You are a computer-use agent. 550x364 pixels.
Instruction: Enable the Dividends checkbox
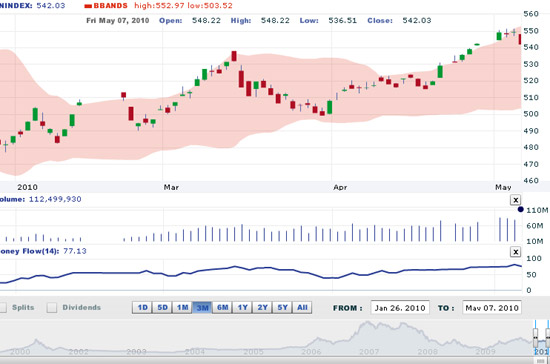click(x=52, y=308)
